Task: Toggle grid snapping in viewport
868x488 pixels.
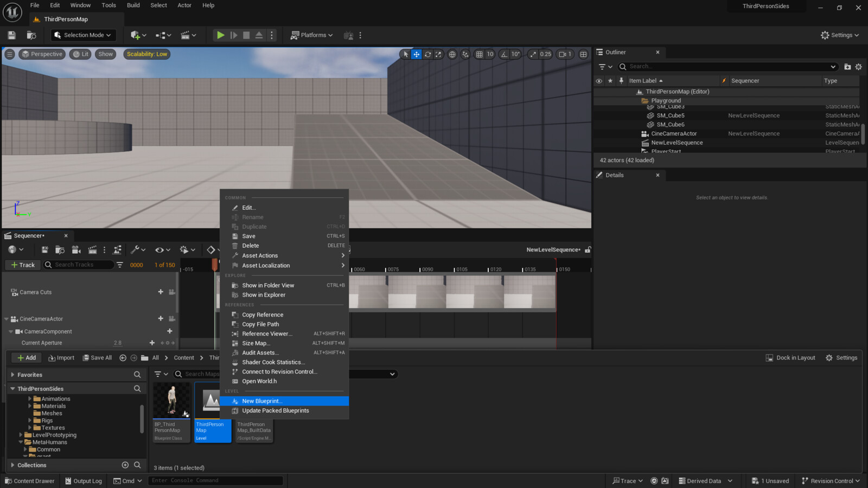Action: [480, 54]
